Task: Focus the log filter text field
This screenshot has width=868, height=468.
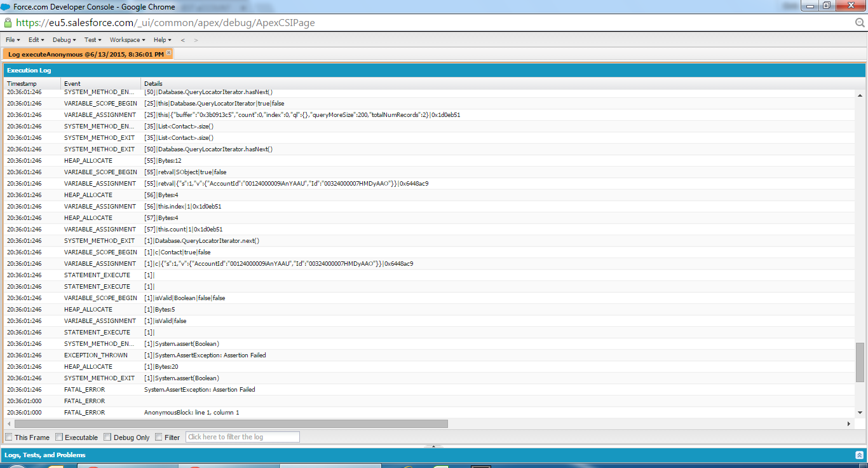Action: click(242, 437)
